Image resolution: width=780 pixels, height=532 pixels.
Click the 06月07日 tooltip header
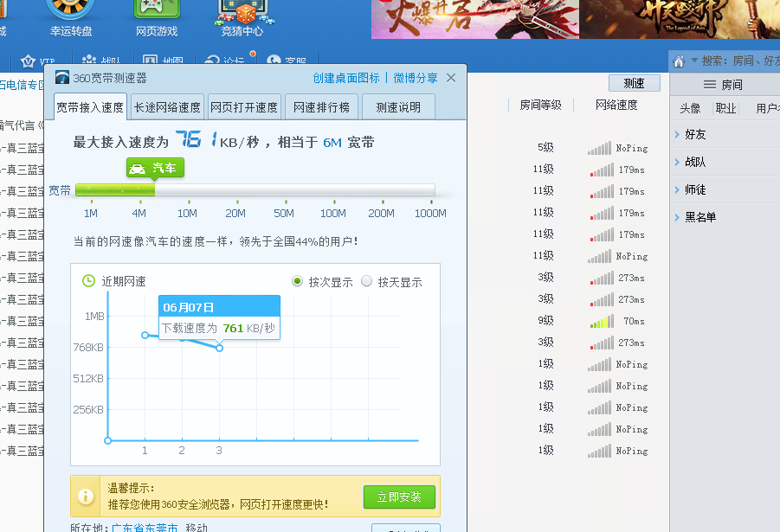click(219, 307)
